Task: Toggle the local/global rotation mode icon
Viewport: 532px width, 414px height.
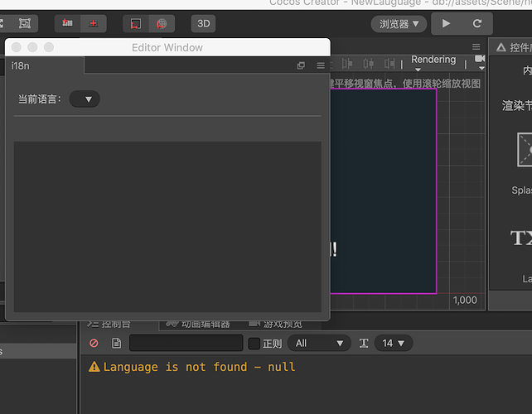Action: (94, 23)
